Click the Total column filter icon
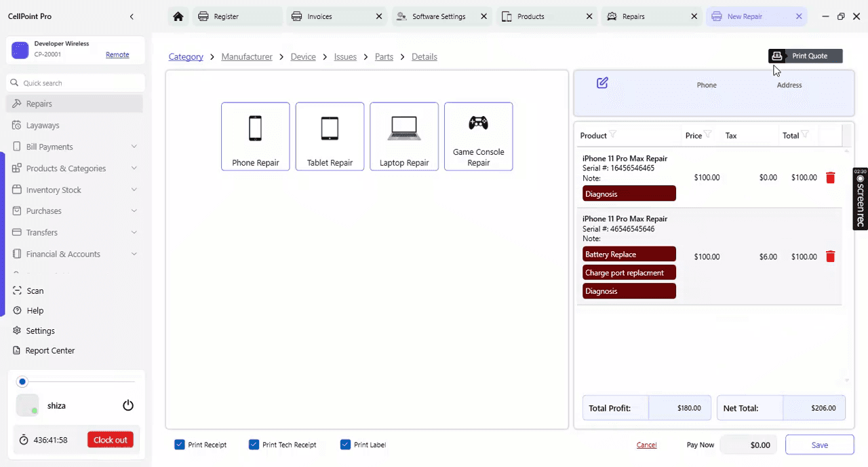 [805, 134]
